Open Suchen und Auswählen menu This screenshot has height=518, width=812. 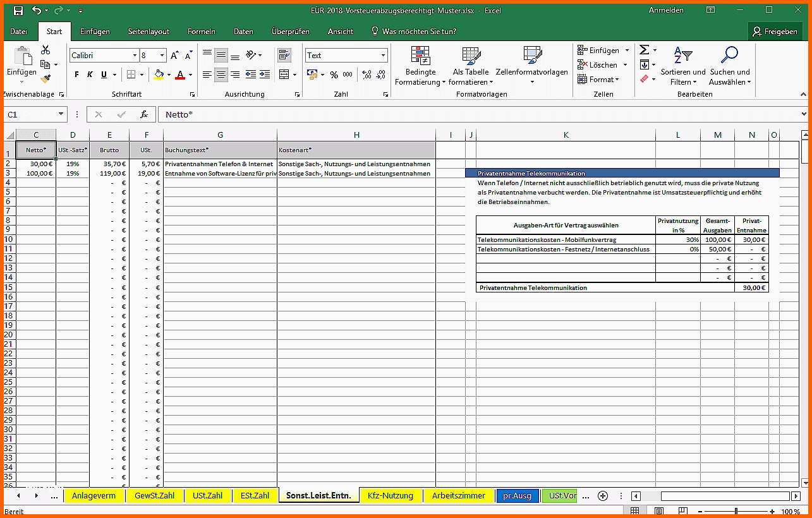730,66
